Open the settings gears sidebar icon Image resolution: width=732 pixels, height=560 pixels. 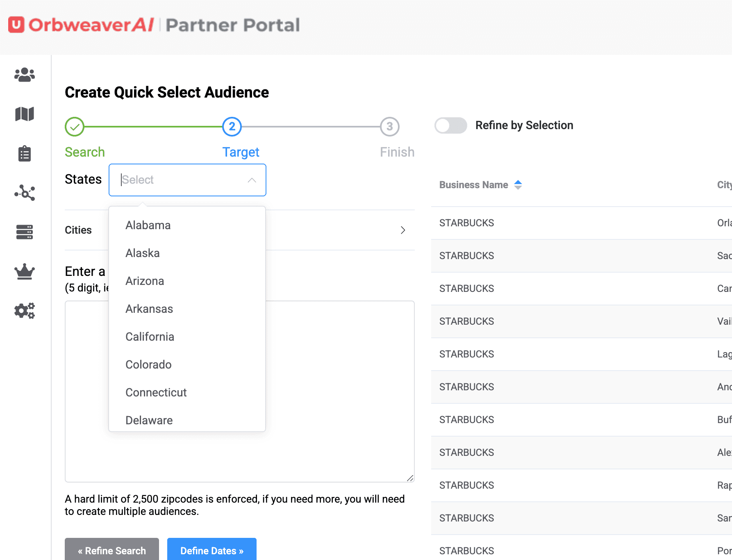pyautogui.click(x=25, y=311)
